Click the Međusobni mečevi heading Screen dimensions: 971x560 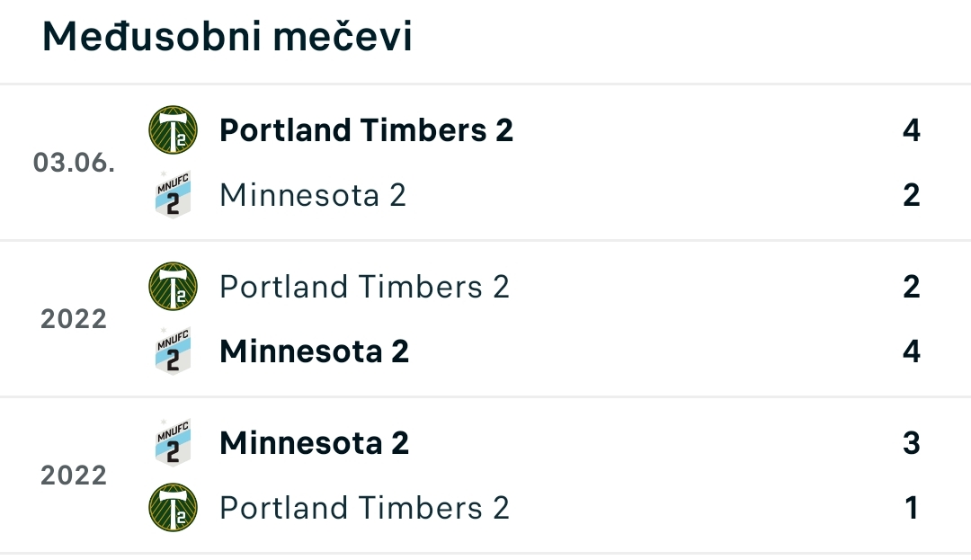tap(227, 37)
